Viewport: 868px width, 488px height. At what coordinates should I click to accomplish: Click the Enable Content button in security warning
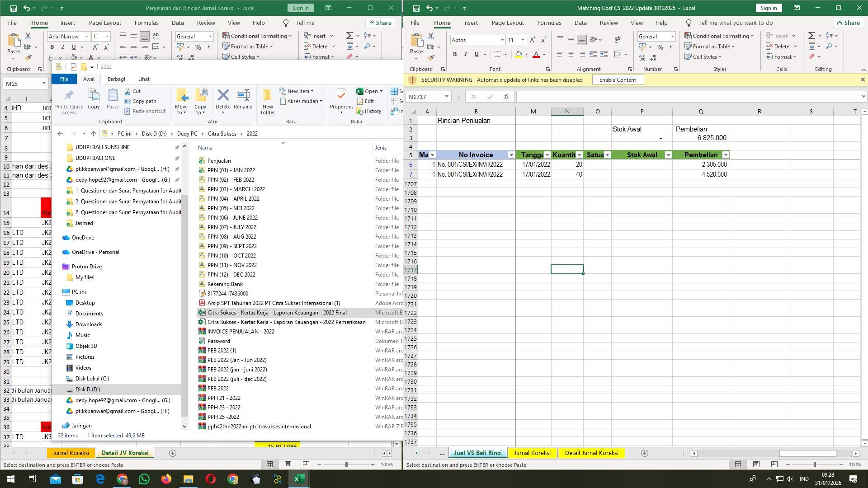(618, 80)
